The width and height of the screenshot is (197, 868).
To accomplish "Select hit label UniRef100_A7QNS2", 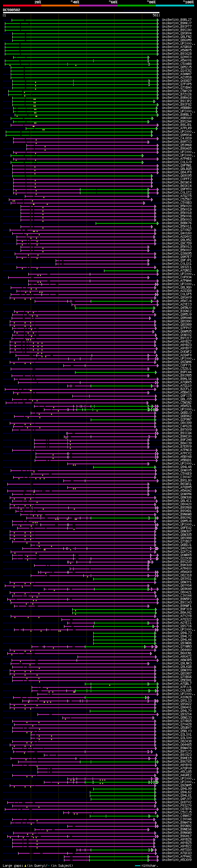I will 176,270.
